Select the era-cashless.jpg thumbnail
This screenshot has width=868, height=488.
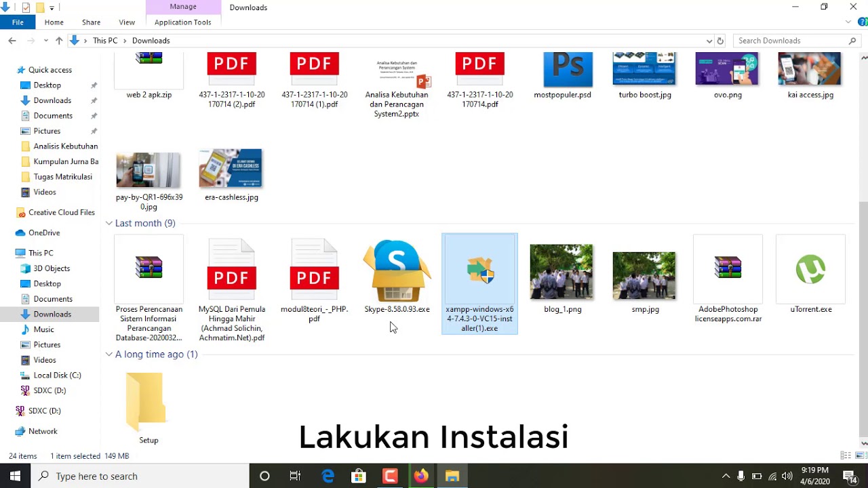click(x=231, y=168)
